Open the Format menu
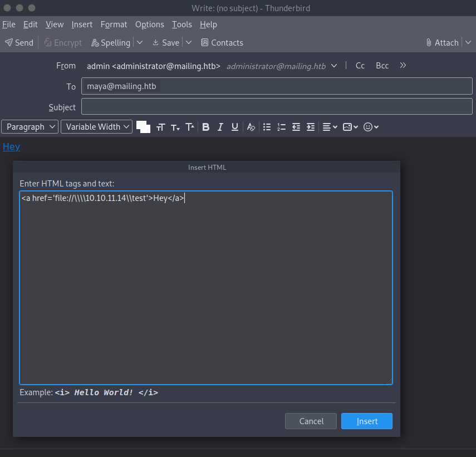Viewport: 476px width, 457px height. (x=114, y=24)
